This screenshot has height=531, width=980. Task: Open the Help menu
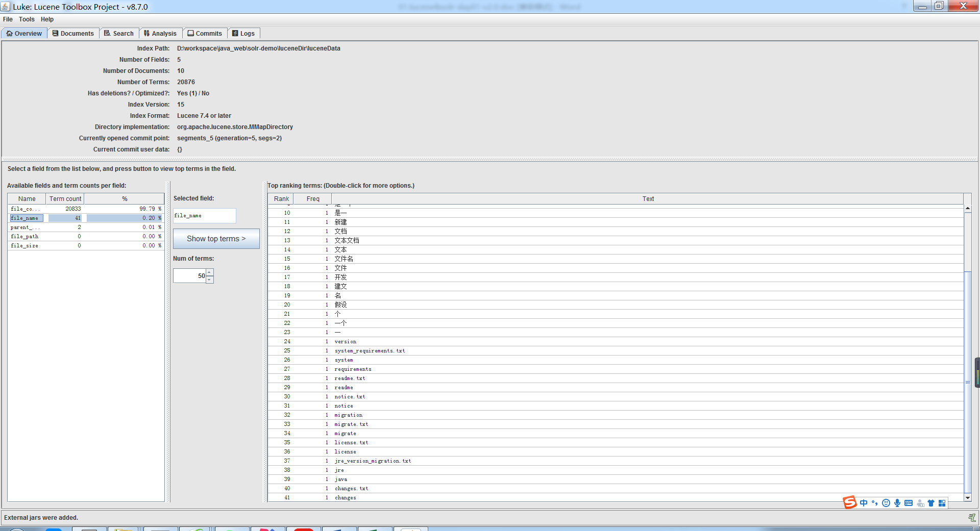pyautogui.click(x=47, y=19)
